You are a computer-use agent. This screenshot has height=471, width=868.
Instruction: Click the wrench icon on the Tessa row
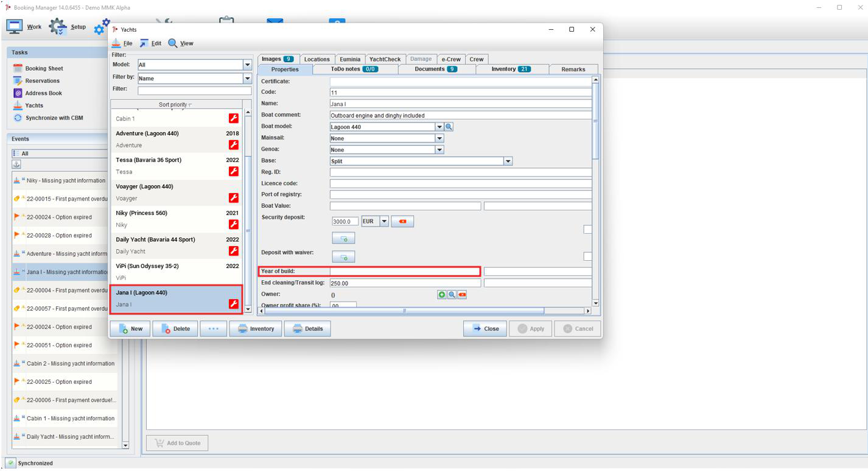pos(233,171)
